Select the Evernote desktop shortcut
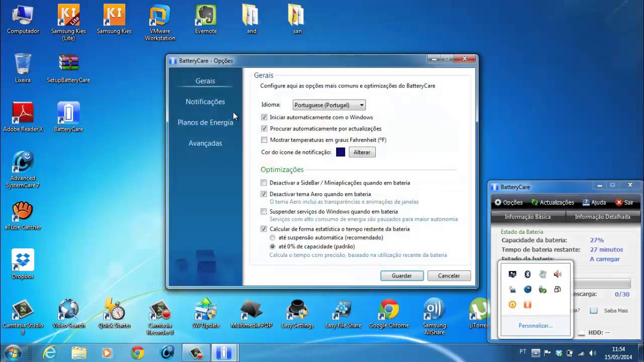 [x=206, y=20]
